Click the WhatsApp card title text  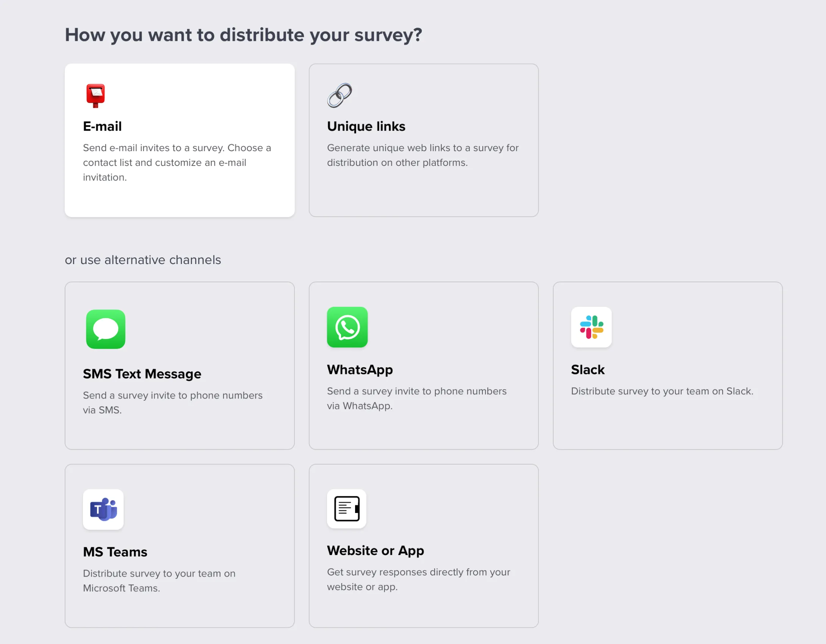point(360,370)
